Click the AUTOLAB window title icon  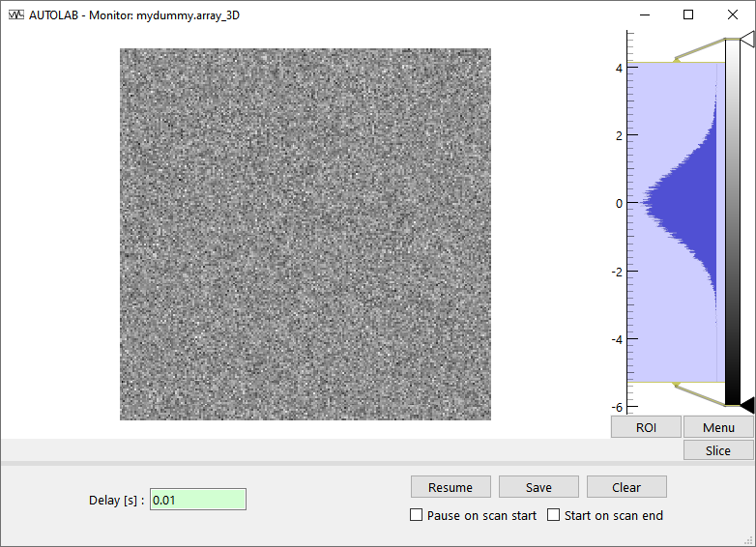(x=15, y=14)
